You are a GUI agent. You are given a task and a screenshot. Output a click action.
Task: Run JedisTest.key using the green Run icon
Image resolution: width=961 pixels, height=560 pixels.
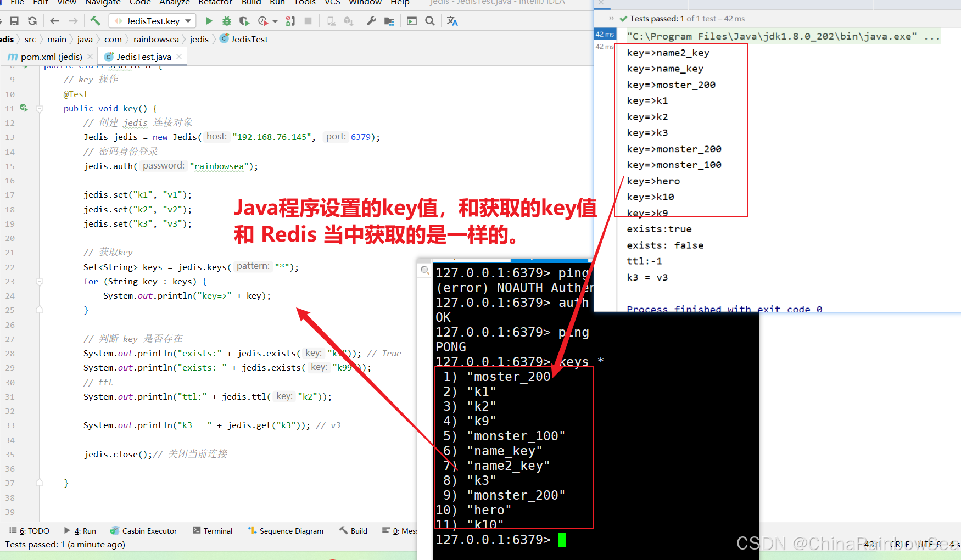click(209, 21)
